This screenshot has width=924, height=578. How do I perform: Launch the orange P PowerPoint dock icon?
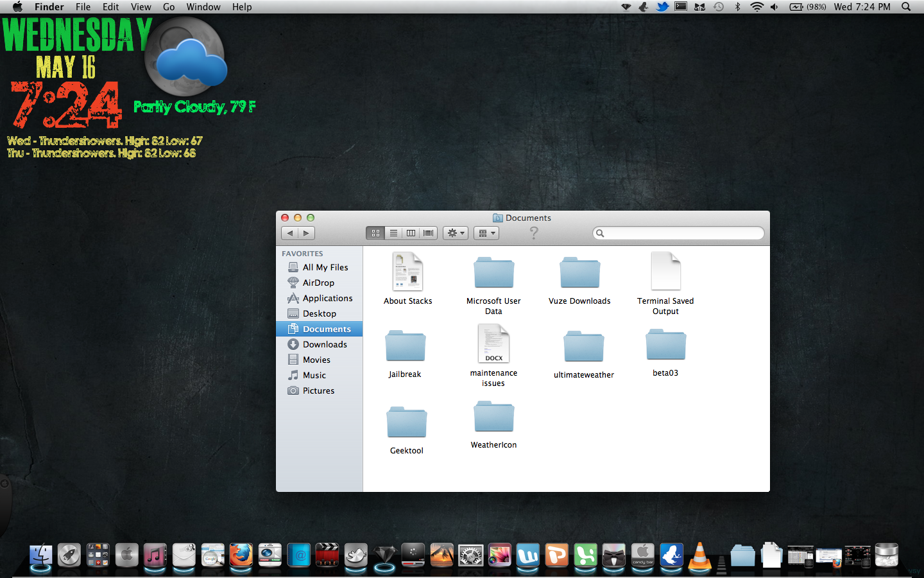(556, 555)
